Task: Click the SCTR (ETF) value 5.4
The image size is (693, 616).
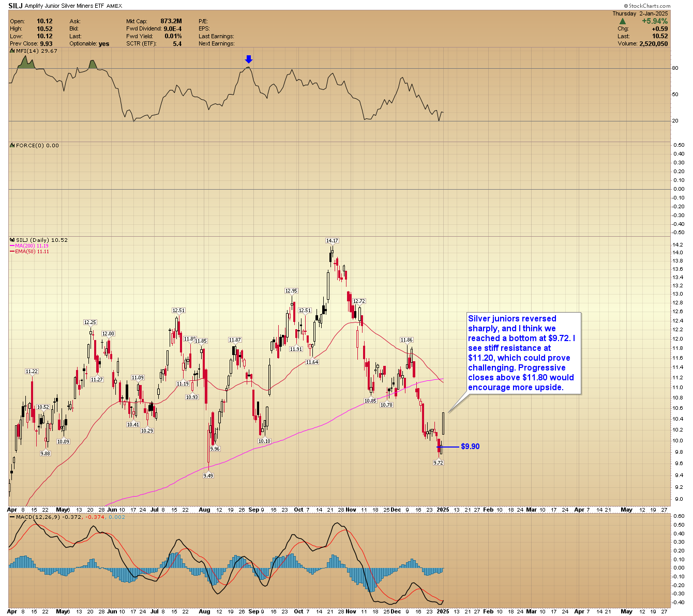Action: [177, 44]
